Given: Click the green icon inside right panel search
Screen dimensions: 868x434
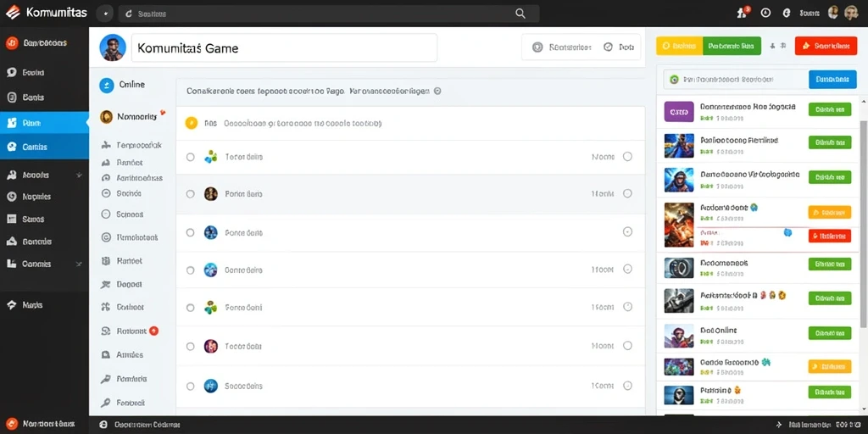Looking at the screenshot, I should point(674,80).
